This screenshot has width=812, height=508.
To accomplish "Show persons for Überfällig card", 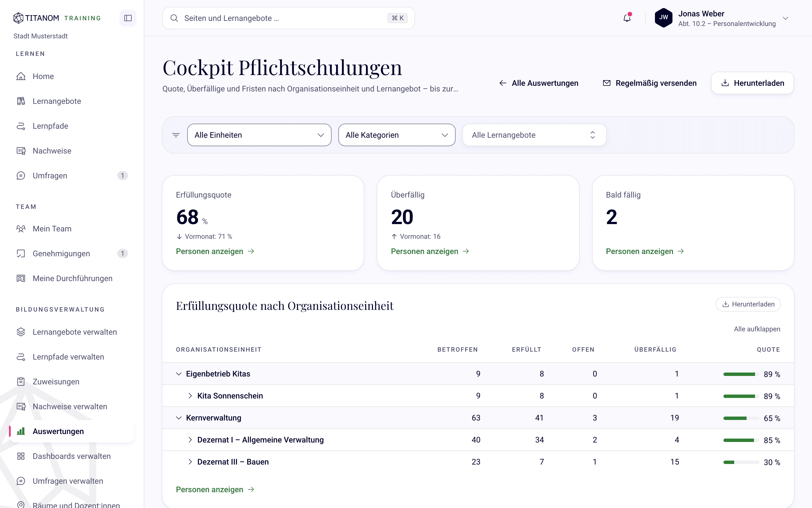I will (x=430, y=251).
